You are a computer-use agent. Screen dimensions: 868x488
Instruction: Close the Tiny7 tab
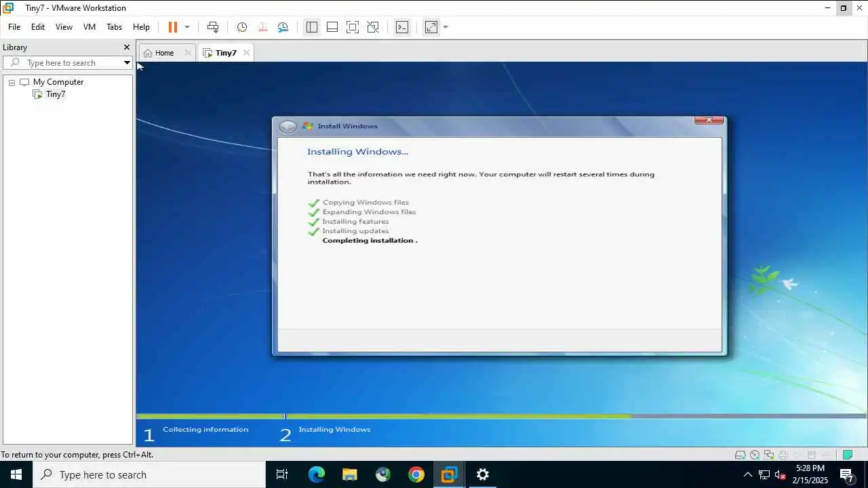[x=246, y=53]
